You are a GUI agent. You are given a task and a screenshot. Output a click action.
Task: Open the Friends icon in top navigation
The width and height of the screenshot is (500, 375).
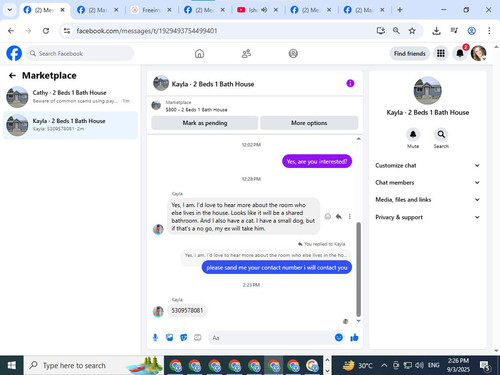pyautogui.click(x=246, y=53)
